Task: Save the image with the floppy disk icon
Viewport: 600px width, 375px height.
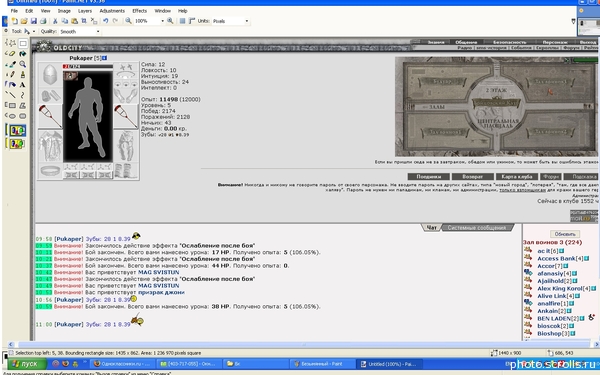Action: click(34, 21)
